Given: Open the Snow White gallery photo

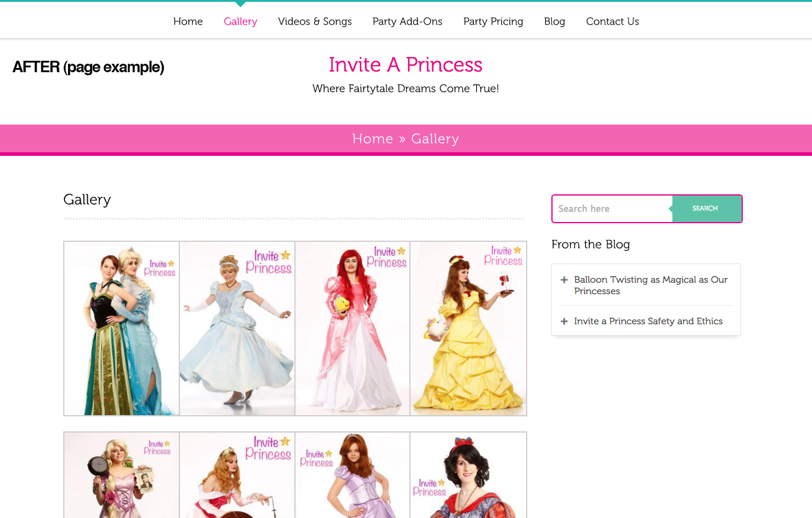Looking at the screenshot, I should click(468, 475).
